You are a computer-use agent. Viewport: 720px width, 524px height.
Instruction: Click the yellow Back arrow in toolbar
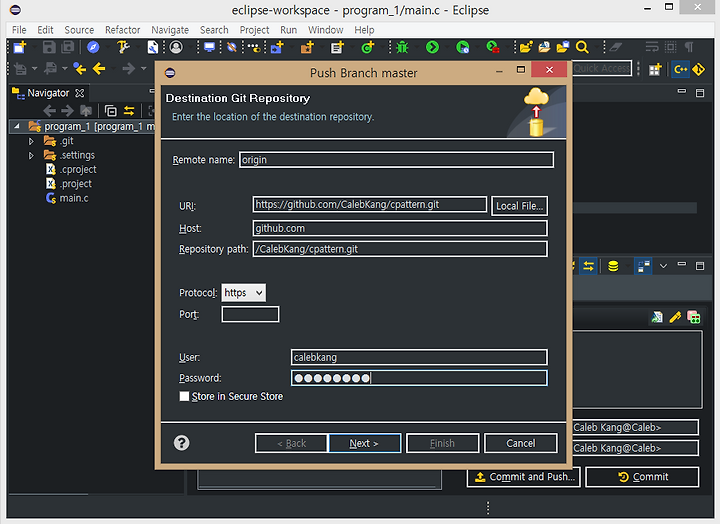[x=99, y=69]
